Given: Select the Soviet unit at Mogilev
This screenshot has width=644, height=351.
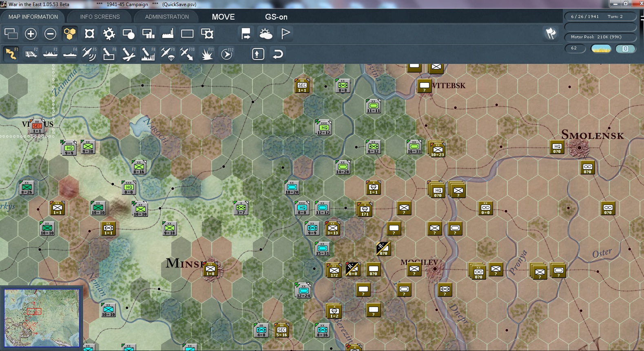Looking at the screenshot, I should coord(414,270).
